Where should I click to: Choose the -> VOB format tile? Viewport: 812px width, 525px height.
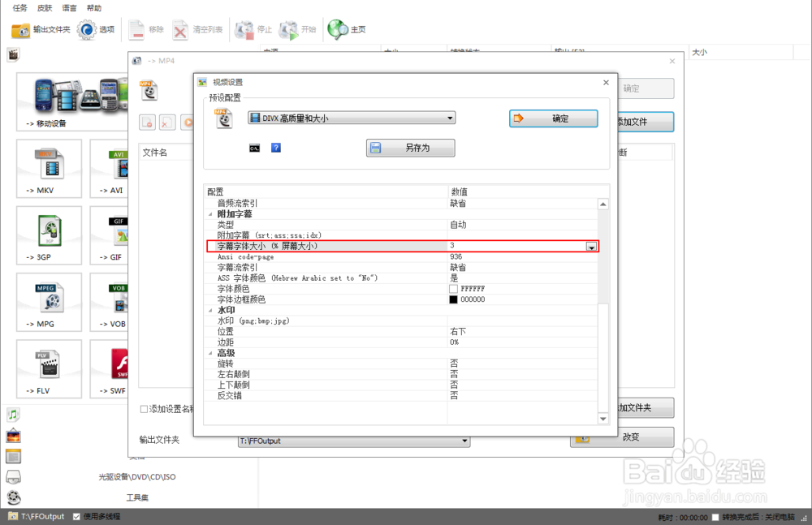(x=110, y=303)
